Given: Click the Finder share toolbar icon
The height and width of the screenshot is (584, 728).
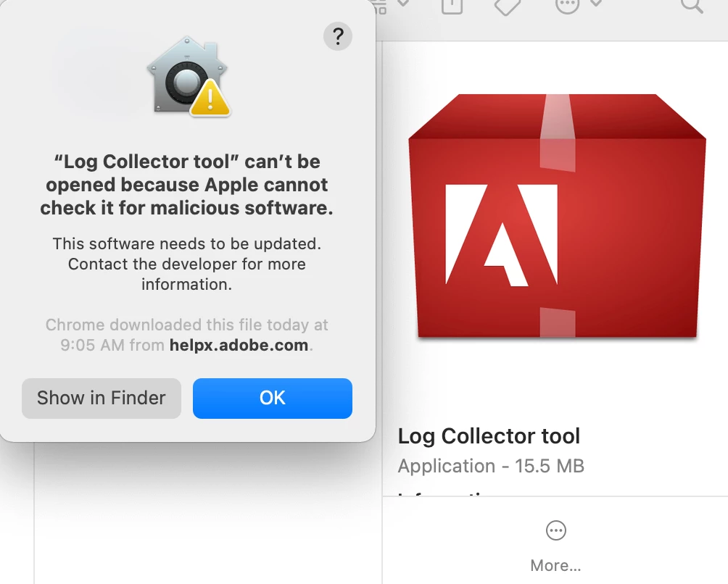Looking at the screenshot, I should (x=452, y=6).
